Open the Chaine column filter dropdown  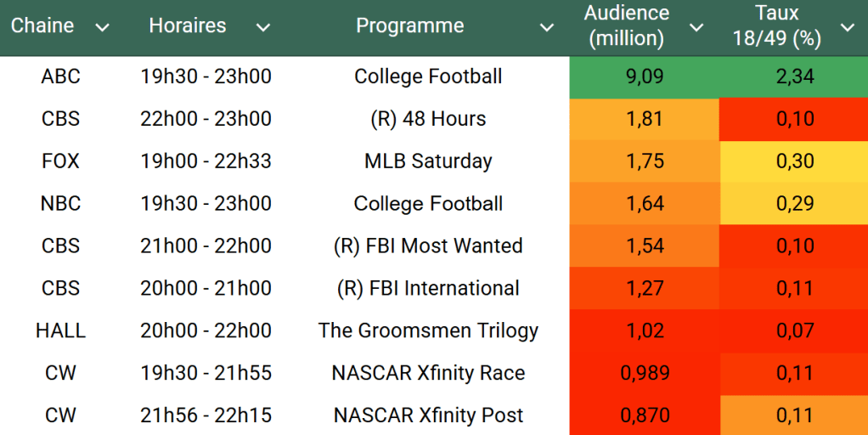pyautogui.click(x=103, y=28)
